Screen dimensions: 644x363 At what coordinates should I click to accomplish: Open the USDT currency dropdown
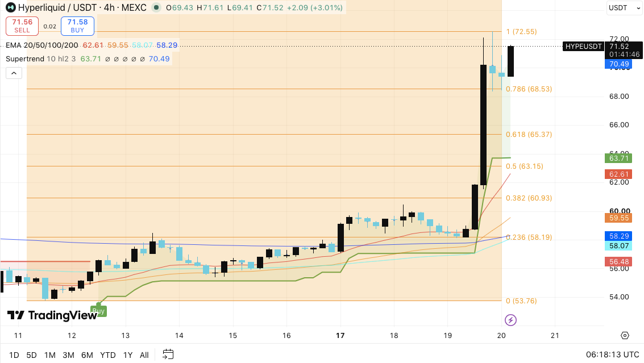click(x=624, y=8)
